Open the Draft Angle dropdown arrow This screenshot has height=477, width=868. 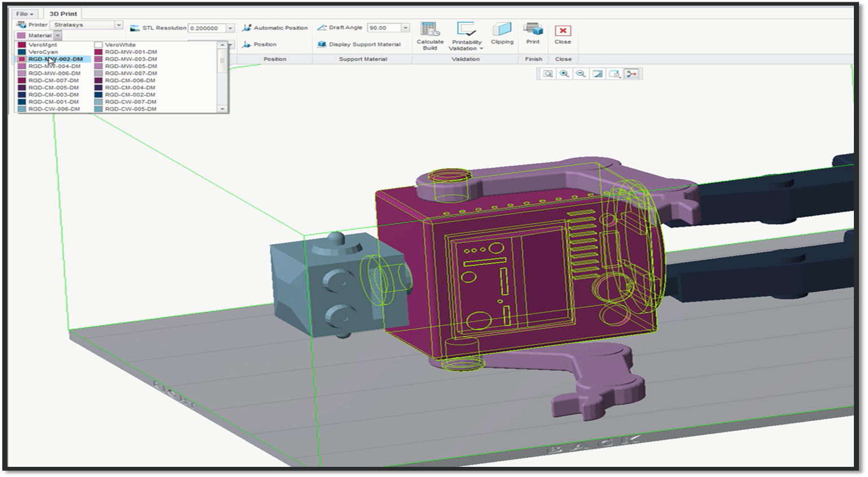point(405,28)
